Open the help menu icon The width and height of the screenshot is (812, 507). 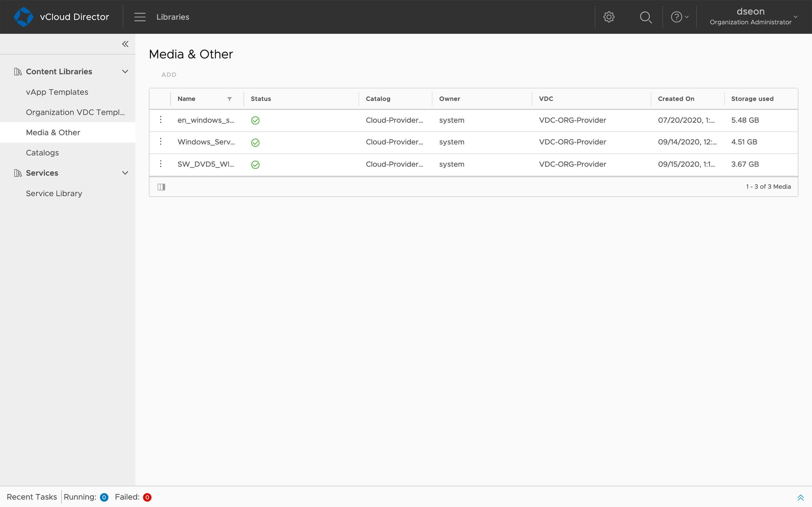coord(677,17)
